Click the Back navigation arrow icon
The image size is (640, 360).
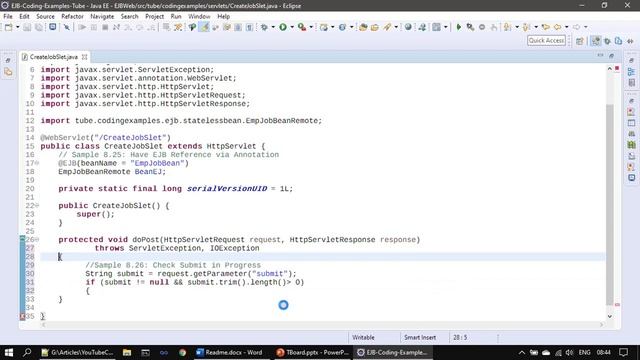558,27
